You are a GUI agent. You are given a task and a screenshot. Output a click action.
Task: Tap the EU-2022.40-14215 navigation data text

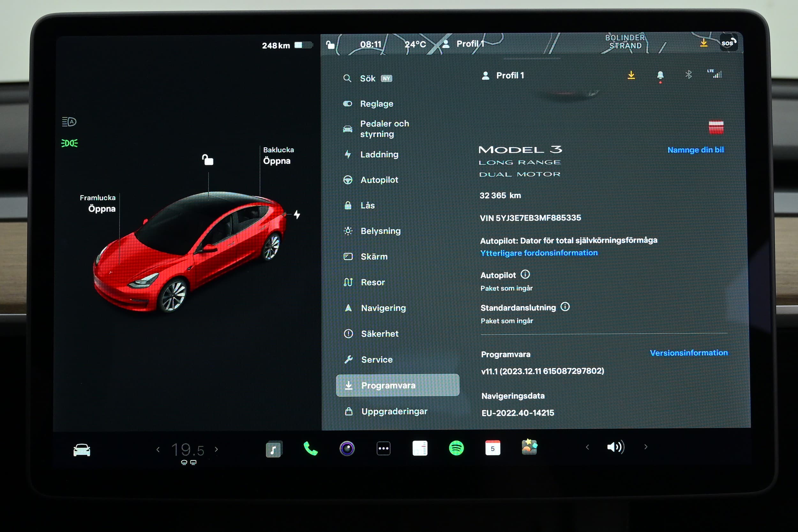pos(518,413)
